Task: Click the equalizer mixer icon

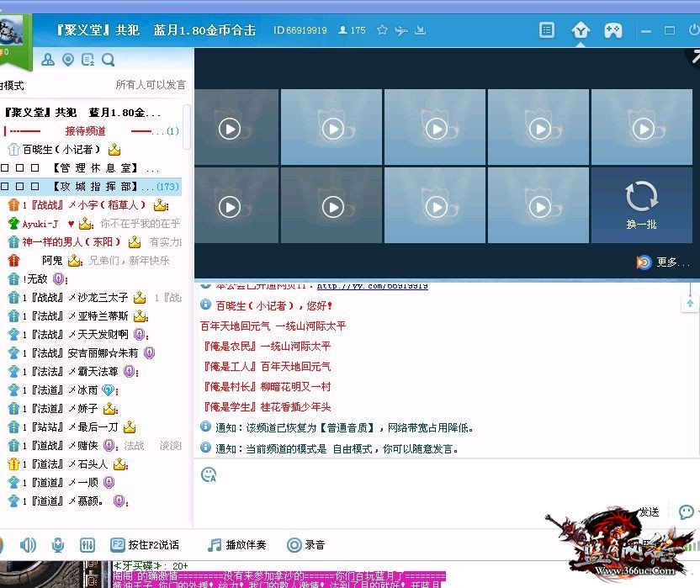Action: pyautogui.click(x=87, y=545)
